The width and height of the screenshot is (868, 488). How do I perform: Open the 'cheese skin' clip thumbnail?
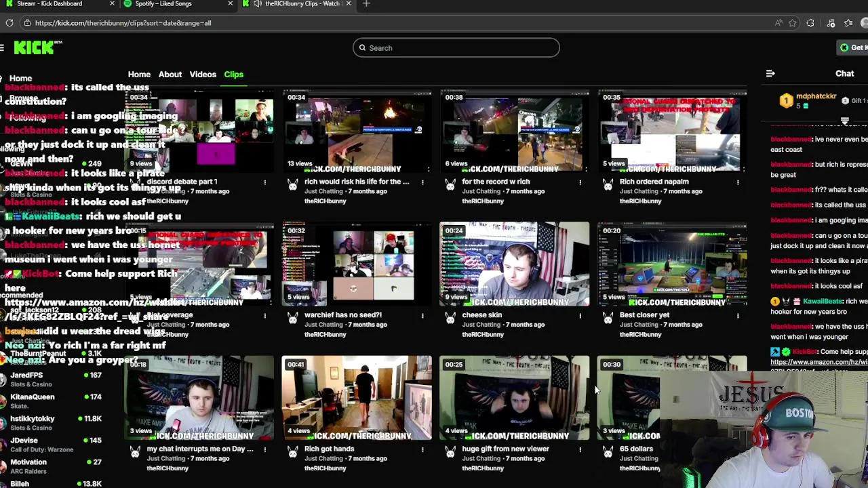514,264
